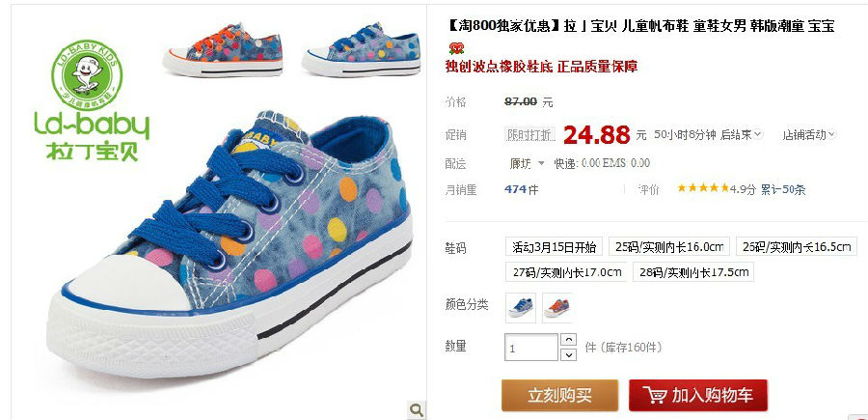The image size is (868, 420).
Task: Select size 25码/实测内长16.0cm
Action: (x=668, y=246)
